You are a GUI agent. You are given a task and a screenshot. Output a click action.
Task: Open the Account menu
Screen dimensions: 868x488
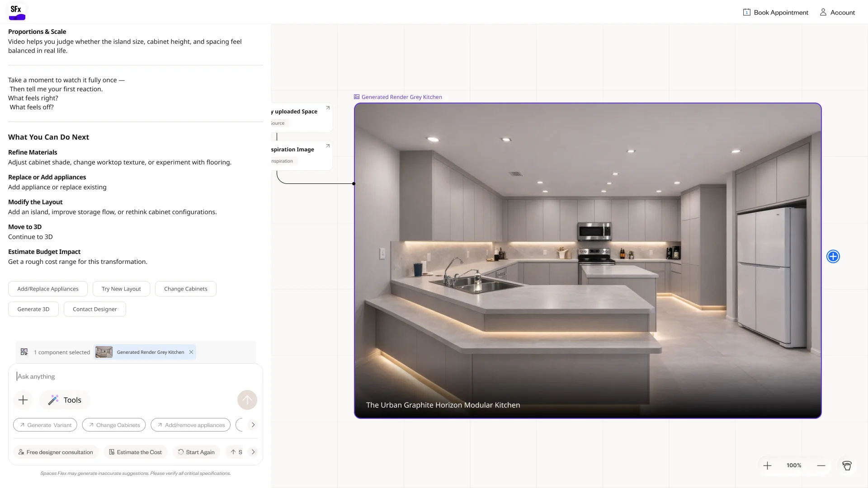pyautogui.click(x=837, y=12)
